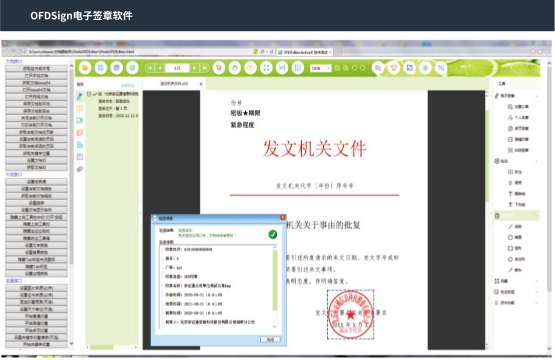Close the verification dialog with red X
The image size is (555, 360).
(x=282, y=217)
